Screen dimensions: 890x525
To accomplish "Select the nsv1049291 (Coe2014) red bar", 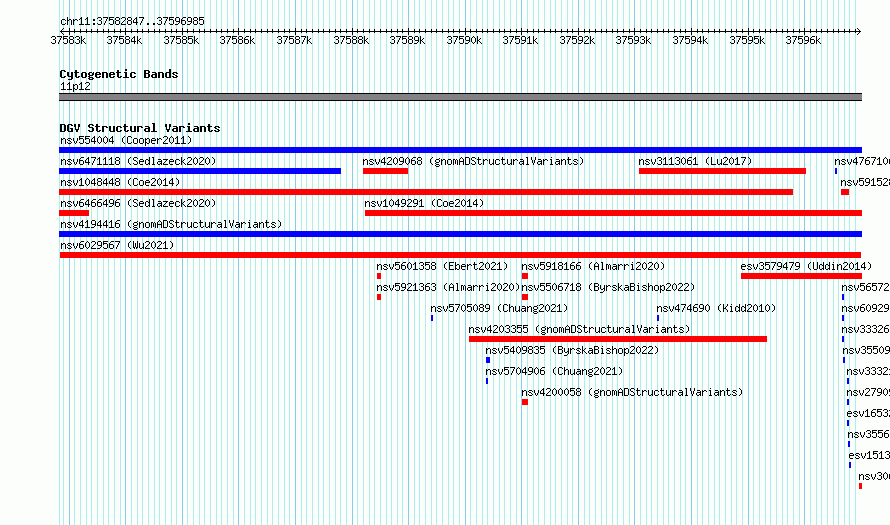I will (x=614, y=213).
